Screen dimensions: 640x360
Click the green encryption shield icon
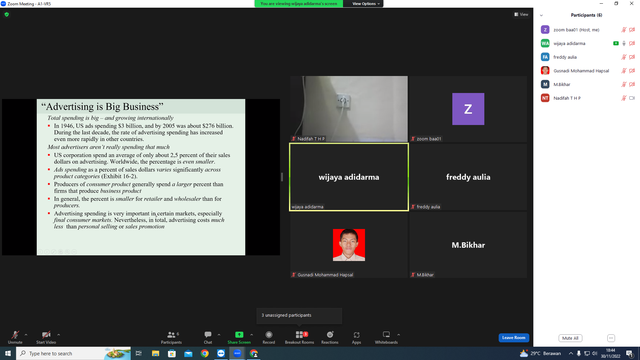click(7, 14)
